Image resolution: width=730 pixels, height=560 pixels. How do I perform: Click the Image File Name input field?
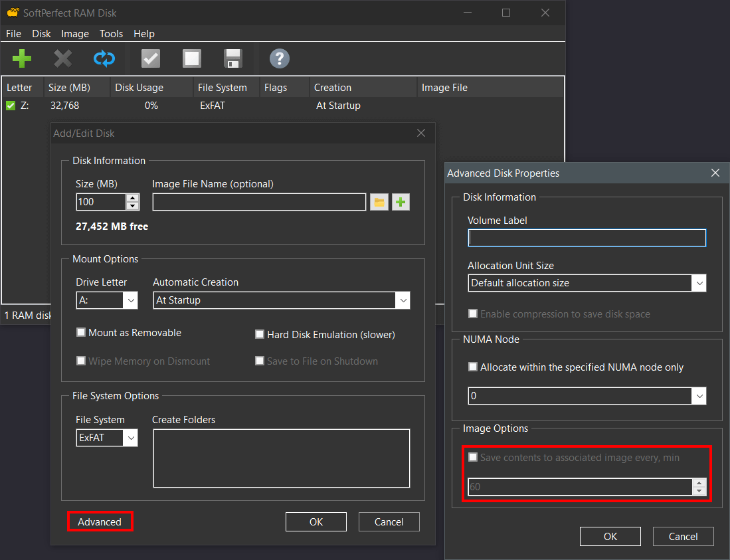pyautogui.click(x=259, y=202)
